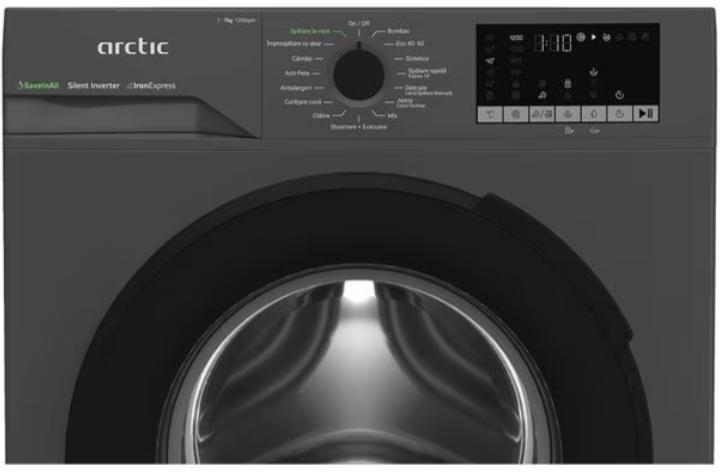Tap the spin speed button
Image resolution: width=720 pixels, height=472 pixels.
coord(516,114)
